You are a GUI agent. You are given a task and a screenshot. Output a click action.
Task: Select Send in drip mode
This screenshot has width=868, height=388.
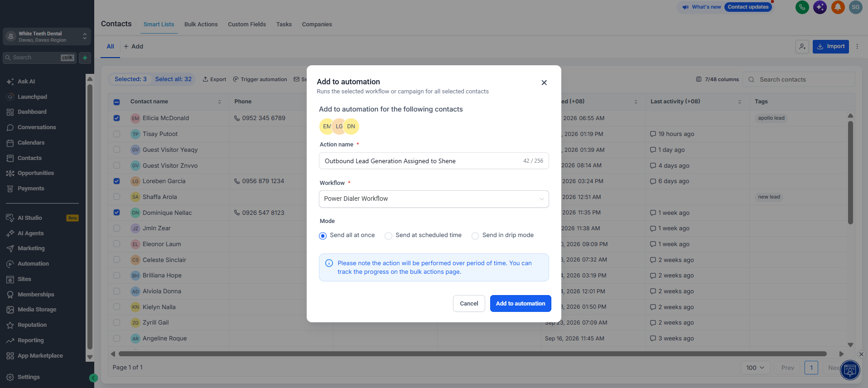click(475, 236)
